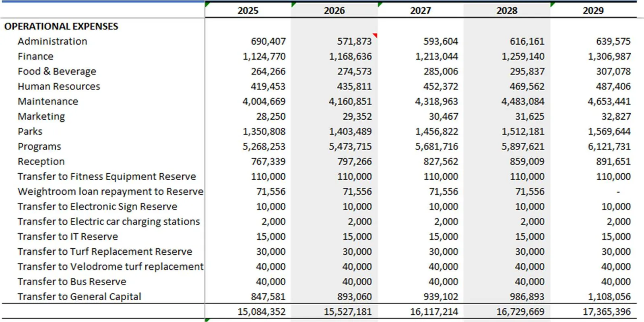Select Human Resources 2026 value 435,811
Image resolution: width=644 pixels, height=322 pixels.
pos(354,86)
